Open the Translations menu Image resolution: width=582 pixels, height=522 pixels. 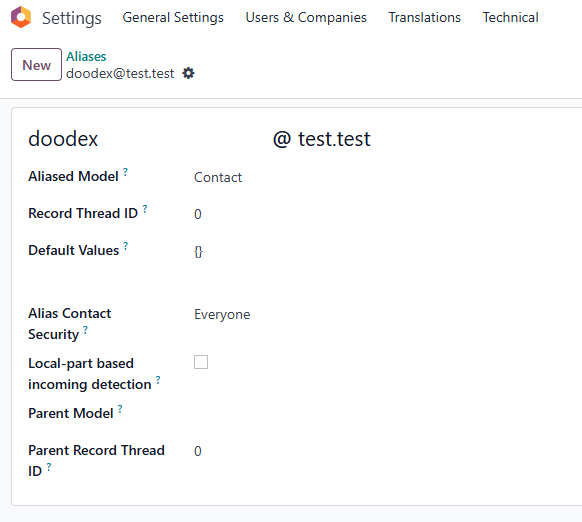(425, 17)
